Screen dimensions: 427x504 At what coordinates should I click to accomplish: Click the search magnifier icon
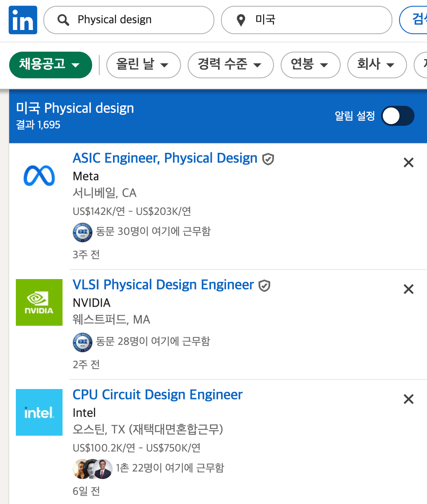pyautogui.click(x=63, y=20)
